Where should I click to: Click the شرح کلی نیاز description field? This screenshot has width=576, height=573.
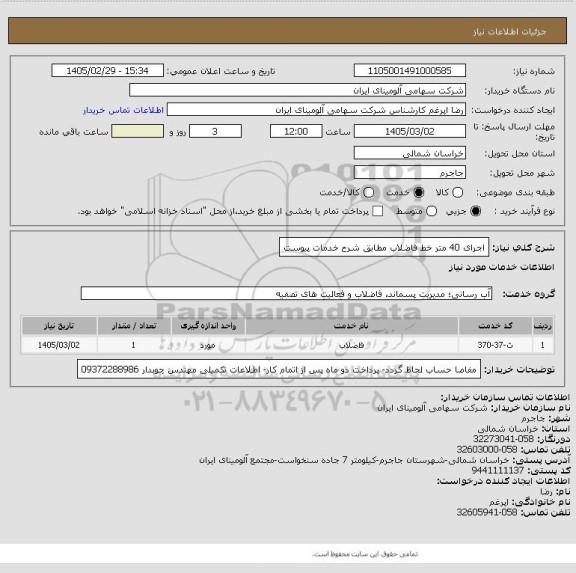pos(384,248)
